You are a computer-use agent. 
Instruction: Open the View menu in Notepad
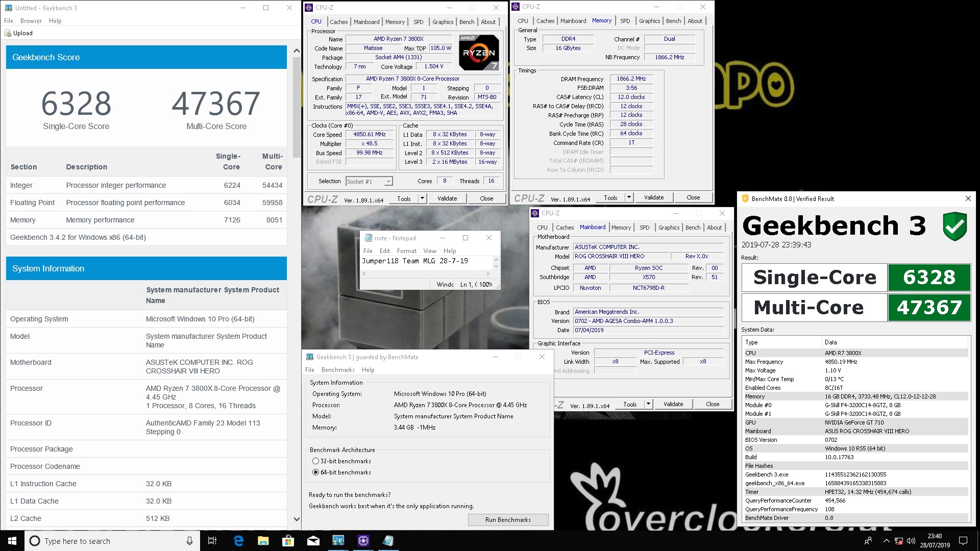click(430, 251)
